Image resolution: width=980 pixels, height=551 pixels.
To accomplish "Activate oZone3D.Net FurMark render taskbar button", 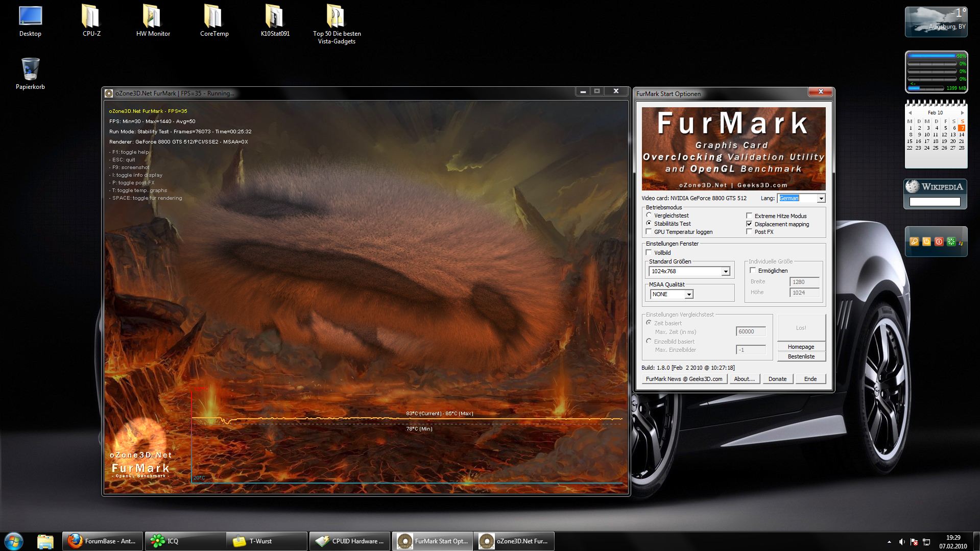I will (515, 541).
